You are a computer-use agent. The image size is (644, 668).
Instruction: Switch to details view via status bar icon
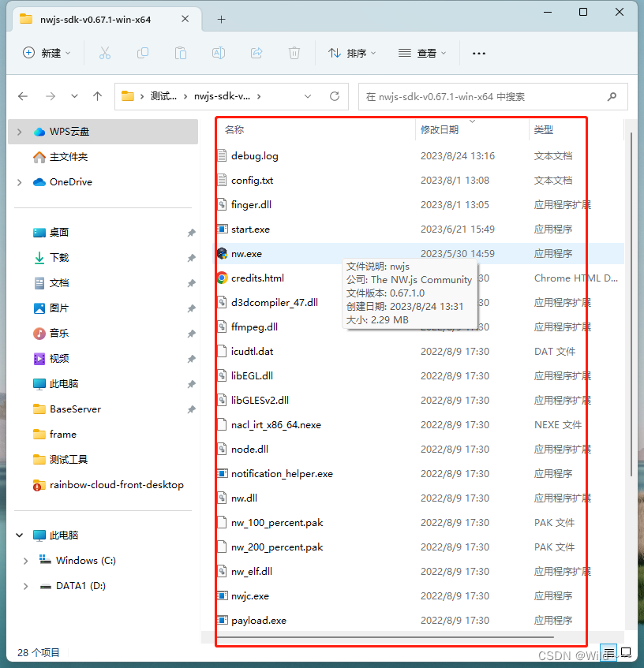pyautogui.click(x=607, y=654)
